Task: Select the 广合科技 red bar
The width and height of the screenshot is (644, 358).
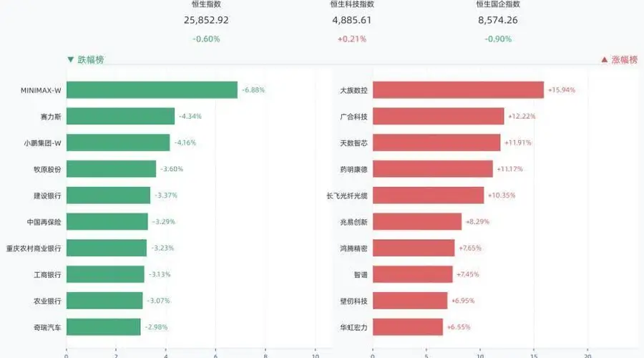Action: (438, 116)
